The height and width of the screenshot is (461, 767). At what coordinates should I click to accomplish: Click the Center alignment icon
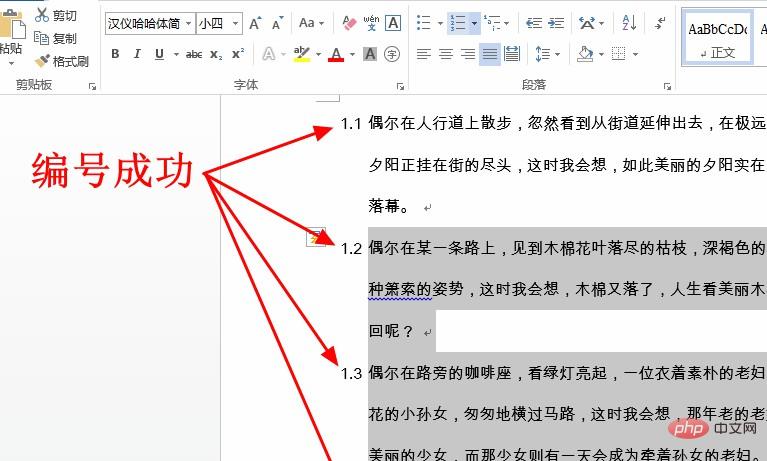tap(445, 54)
